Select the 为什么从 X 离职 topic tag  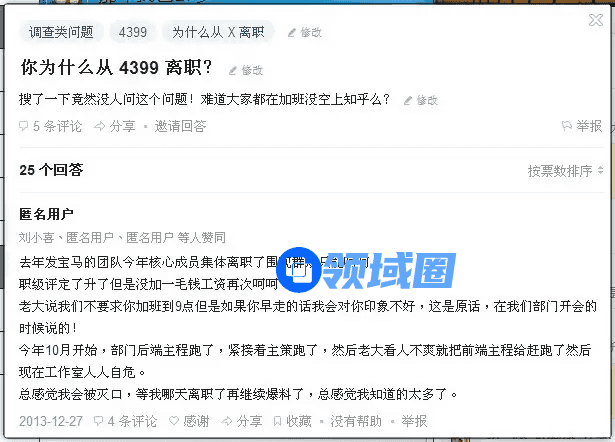point(218,32)
